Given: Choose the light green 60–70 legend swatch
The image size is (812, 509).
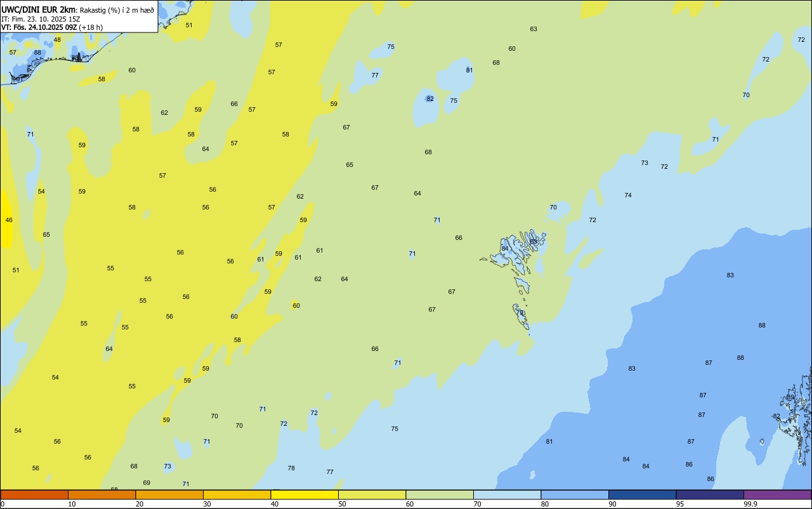Looking at the screenshot, I should (x=440, y=494).
